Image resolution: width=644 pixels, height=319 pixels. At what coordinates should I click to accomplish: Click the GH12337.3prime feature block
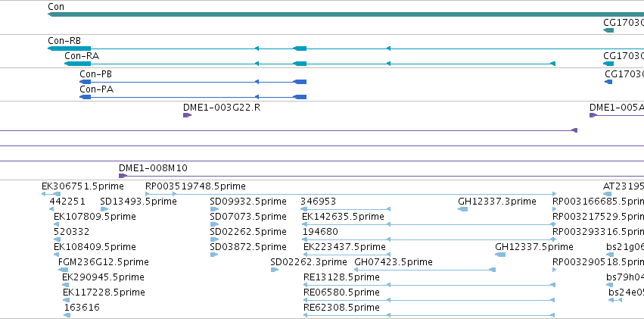click(x=462, y=209)
